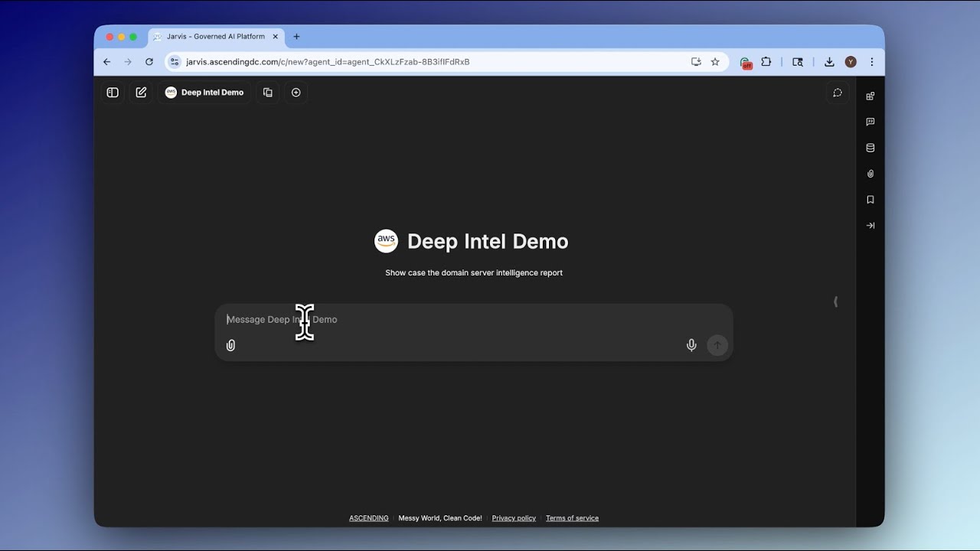The height and width of the screenshot is (551, 980).
Task: Select the Jarvis - Governed AI Platform tab
Action: click(x=216, y=37)
